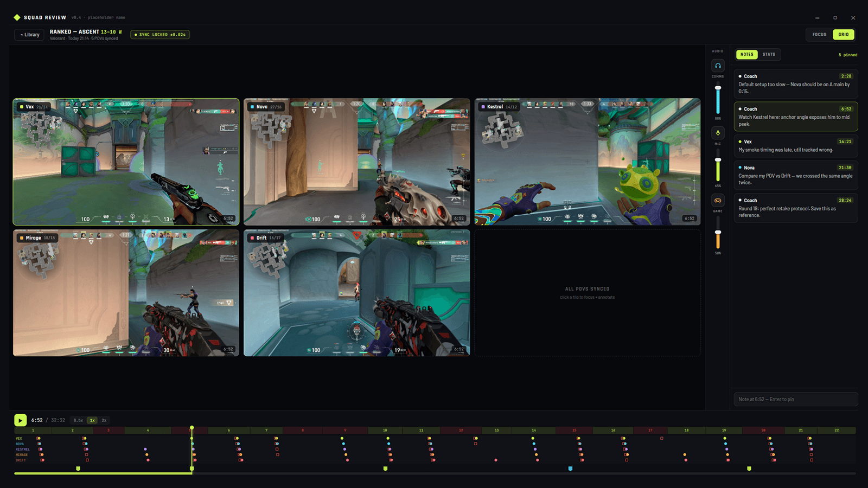868x488 pixels.
Task: Open Nova's POV video tile
Action: click(x=357, y=162)
